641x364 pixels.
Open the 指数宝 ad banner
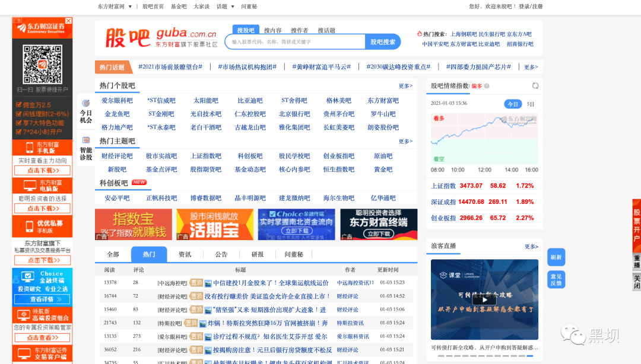(x=134, y=224)
